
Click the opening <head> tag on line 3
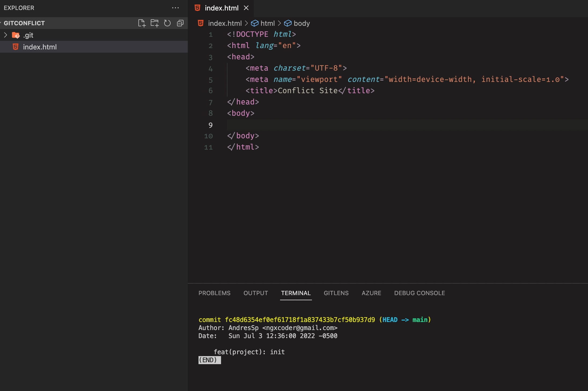pyautogui.click(x=241, y=57)
